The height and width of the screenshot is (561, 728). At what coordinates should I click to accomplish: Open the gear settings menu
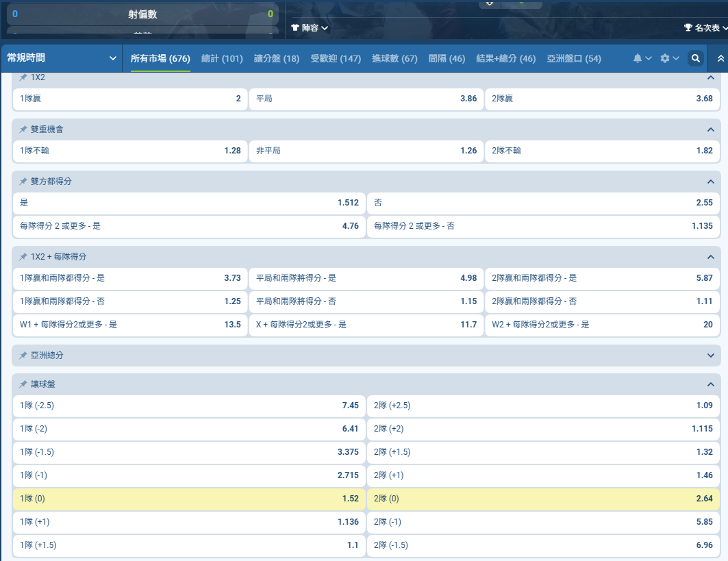click(x=669, y=59)
